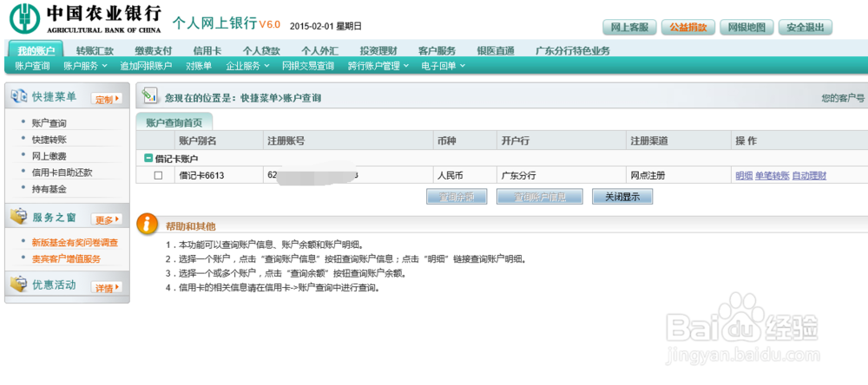Collapse the 借记卡账户 group

tap(148, 158)
